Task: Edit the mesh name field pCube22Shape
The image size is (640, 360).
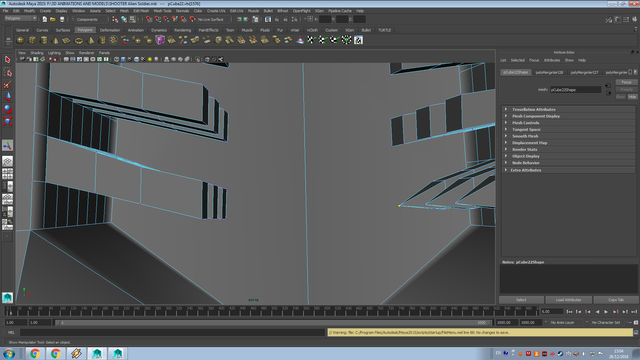Action: [x=576, y=89]
